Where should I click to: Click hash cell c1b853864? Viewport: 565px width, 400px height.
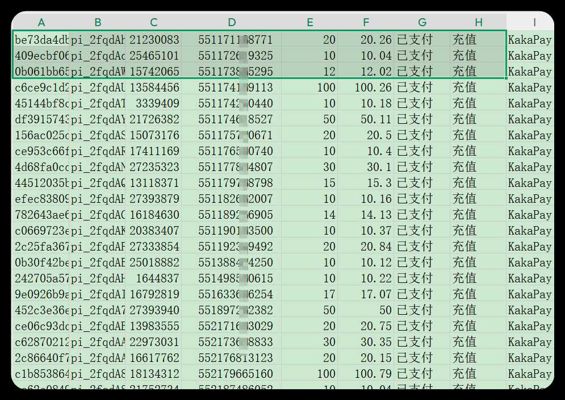[x=41, y=374]
